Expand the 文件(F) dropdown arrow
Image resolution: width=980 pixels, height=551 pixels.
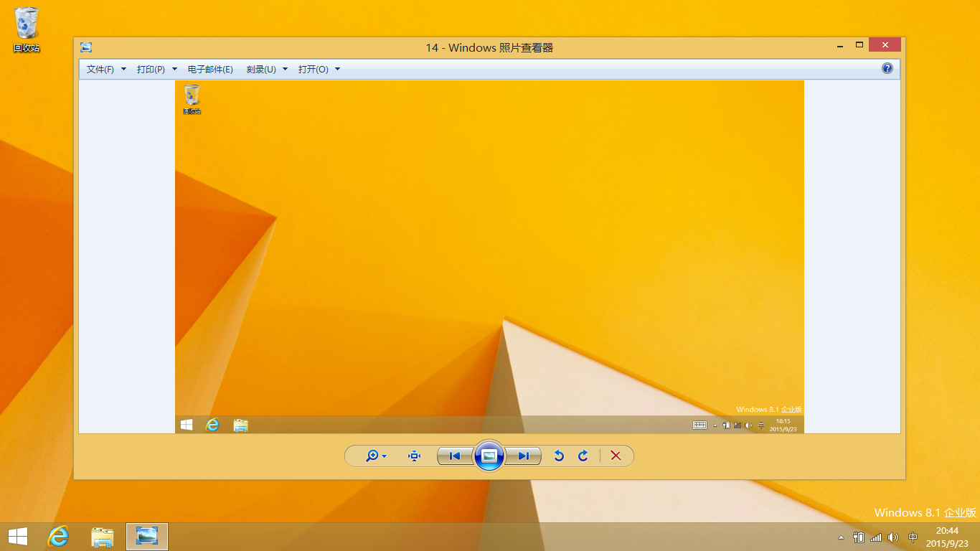point(123,70)
